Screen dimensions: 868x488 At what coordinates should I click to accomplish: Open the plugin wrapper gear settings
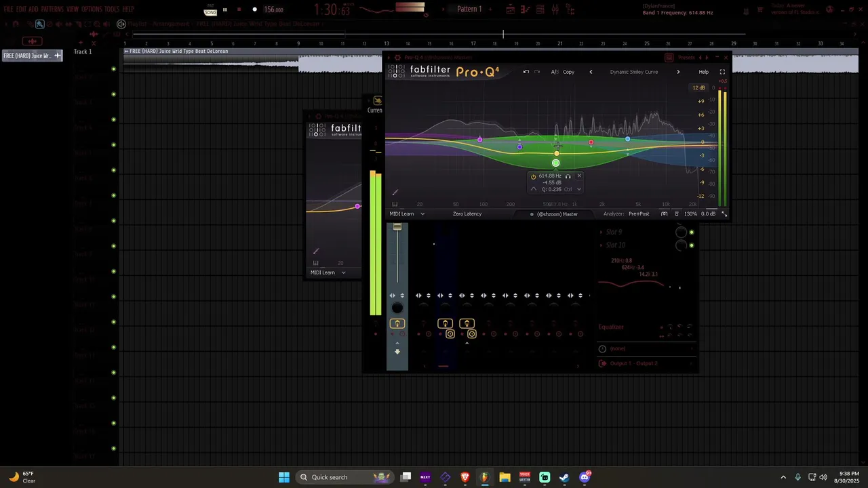click(397, 58)
